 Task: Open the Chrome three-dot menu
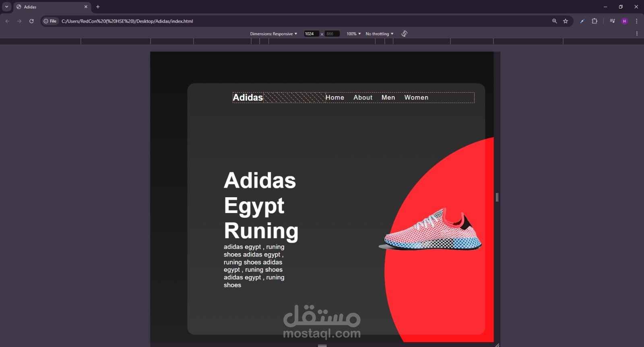[636, 21]
